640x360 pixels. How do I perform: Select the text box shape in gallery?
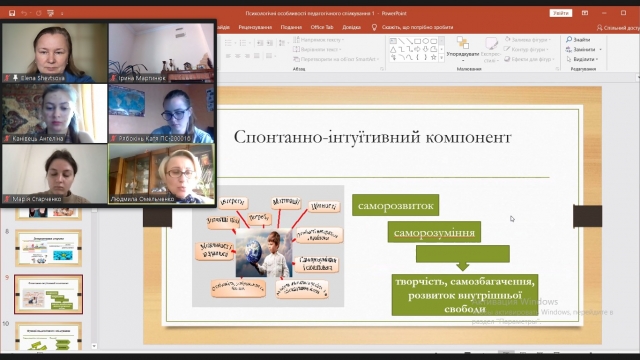click(x=393, y=41)
